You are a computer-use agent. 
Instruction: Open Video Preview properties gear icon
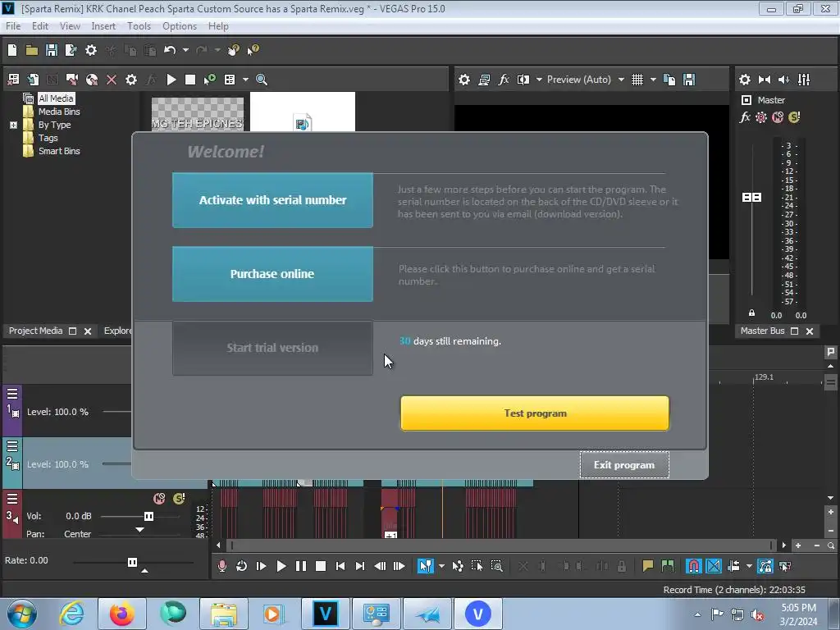(x=464, y=80)
